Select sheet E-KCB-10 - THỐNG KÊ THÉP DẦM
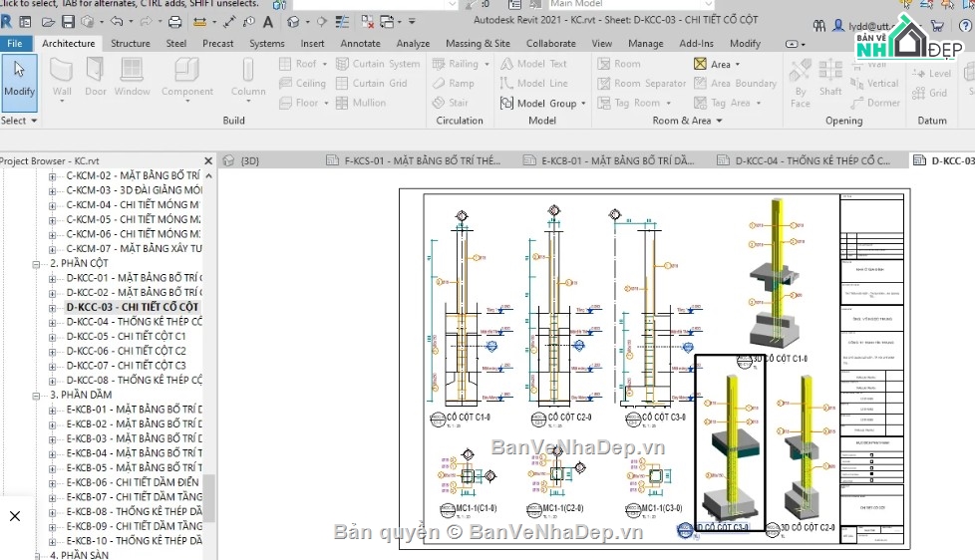Image resolution: width=975 pixels, height=560 pixels. 135,541
